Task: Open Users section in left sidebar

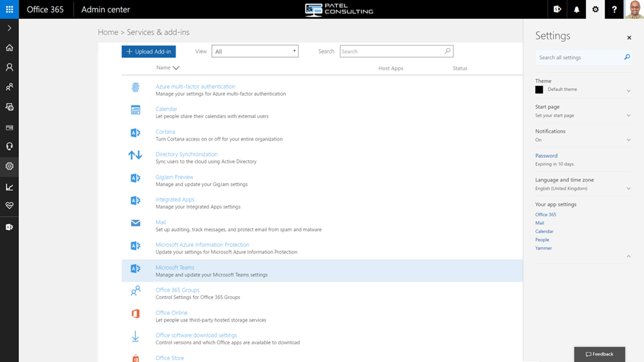Action: point(9,67)
